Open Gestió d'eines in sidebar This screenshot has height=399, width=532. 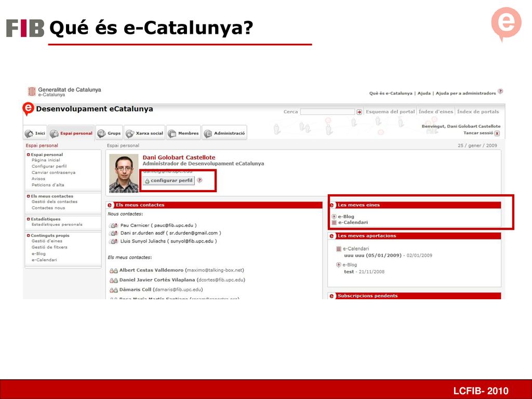(x=47, y=241)
